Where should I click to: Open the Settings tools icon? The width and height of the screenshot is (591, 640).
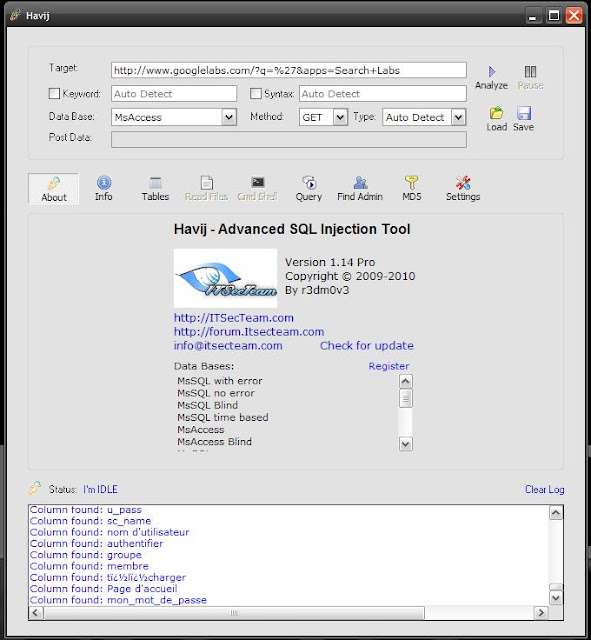pos(463,182)
